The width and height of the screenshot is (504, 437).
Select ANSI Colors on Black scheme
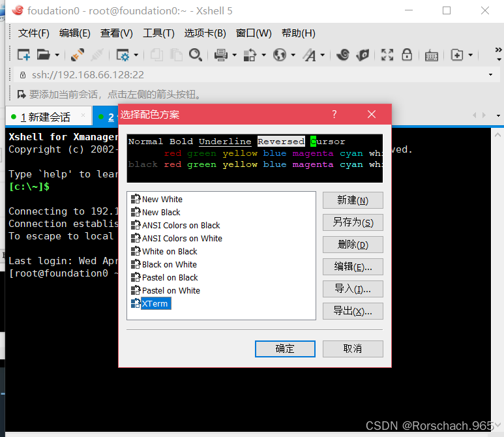click(181, 226)
